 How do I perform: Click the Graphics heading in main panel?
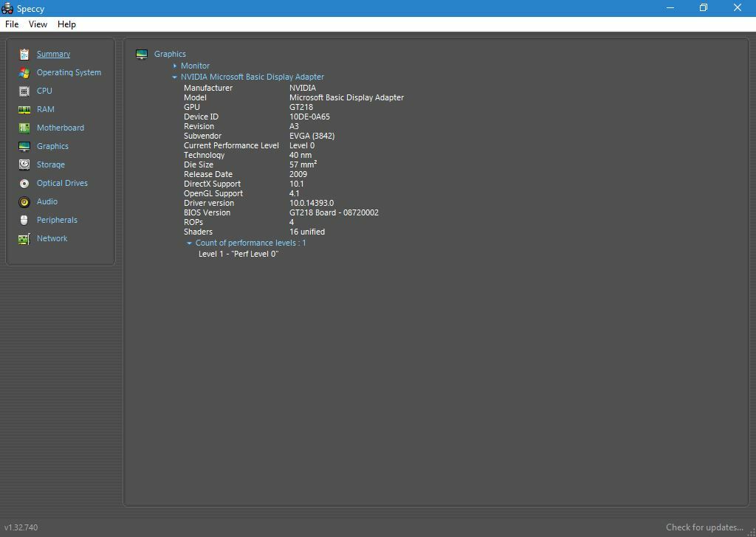[170, 54]
